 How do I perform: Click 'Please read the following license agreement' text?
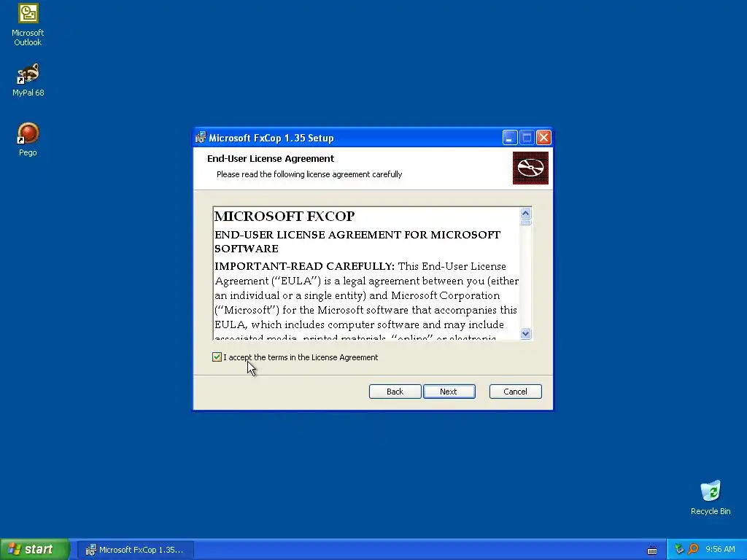pos(309,174)
